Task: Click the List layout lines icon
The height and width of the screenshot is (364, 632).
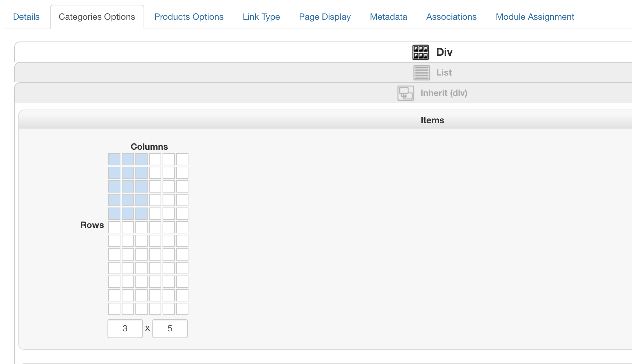Action: tap(421, 73)
